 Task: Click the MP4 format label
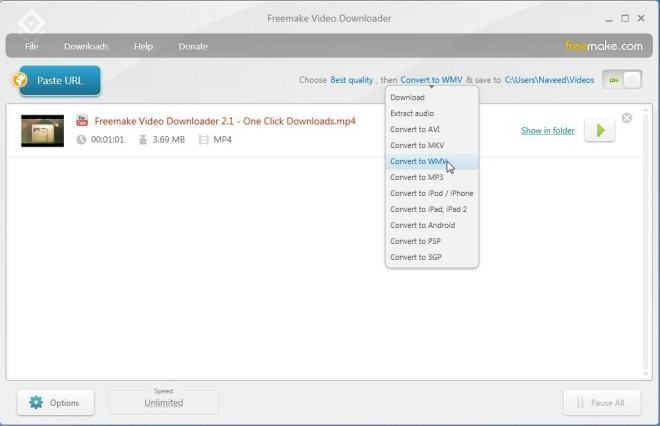tap(222, 140)
